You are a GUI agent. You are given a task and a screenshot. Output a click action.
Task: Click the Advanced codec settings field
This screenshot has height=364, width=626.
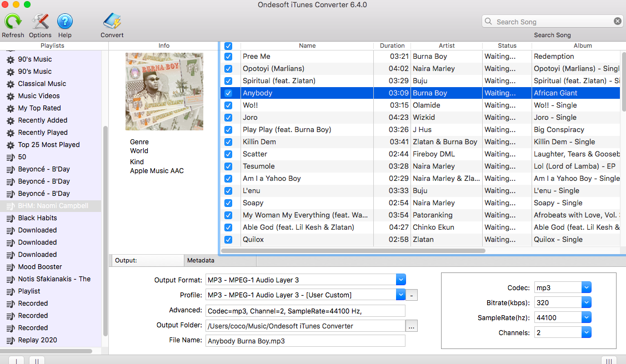[x=306, y=311]
